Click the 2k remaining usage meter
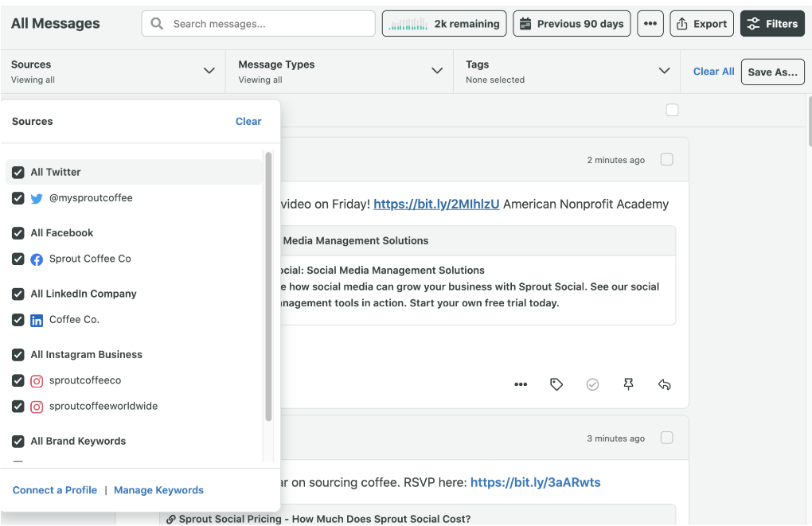 (x=443, y=23)
